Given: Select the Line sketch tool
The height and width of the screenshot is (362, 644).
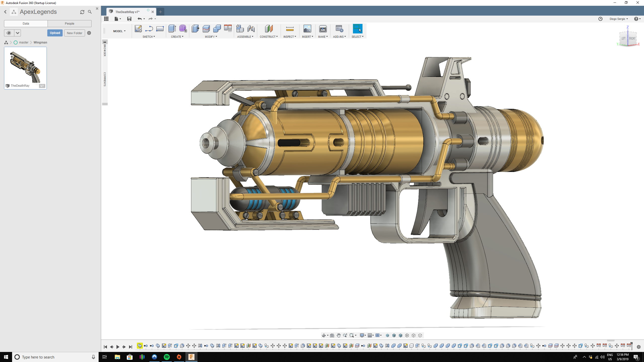Looking at the screenshot, I should click(x=149, y=29).
